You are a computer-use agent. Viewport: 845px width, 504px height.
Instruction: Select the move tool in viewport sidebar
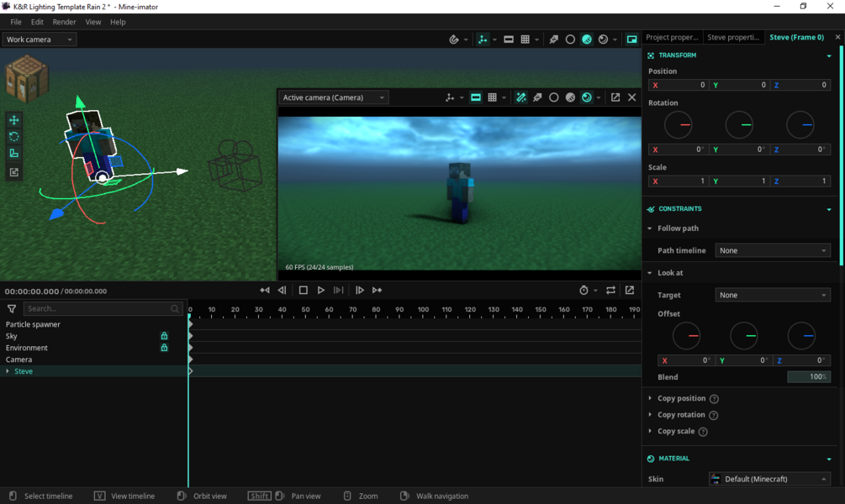pos(14,119)
